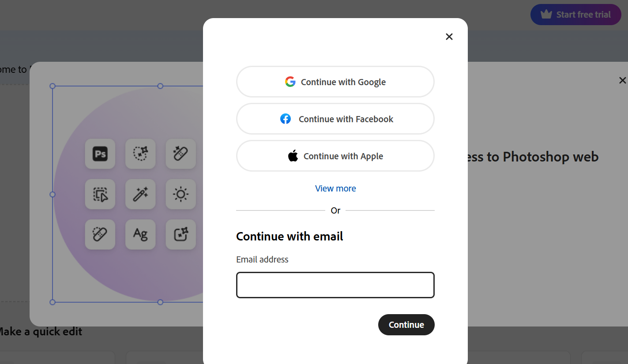Click the sun brightness adjustment icon

pyautogui.click(x=181, y=194)
